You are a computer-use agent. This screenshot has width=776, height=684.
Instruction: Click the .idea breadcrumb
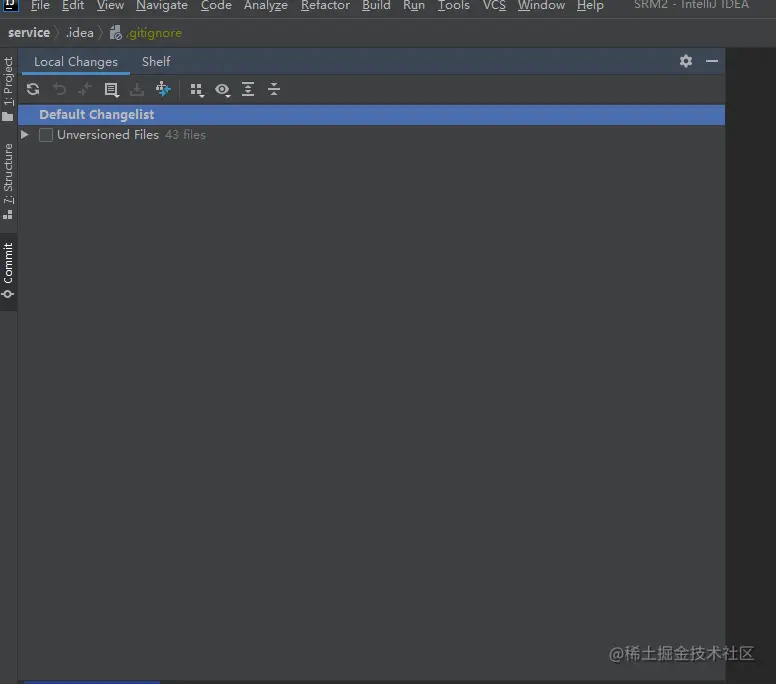(79, 33)
